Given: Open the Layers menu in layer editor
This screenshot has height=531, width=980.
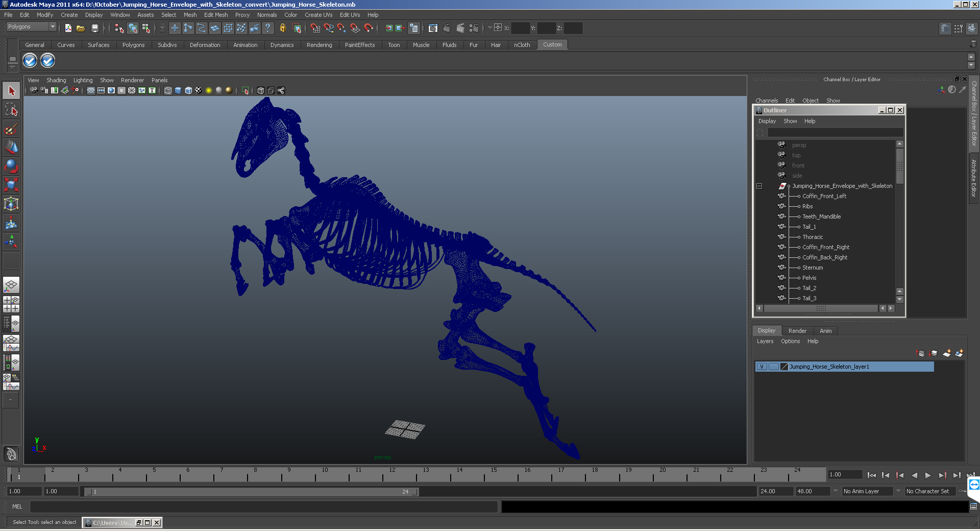Looking at the screenshot, I should [765, 341].
